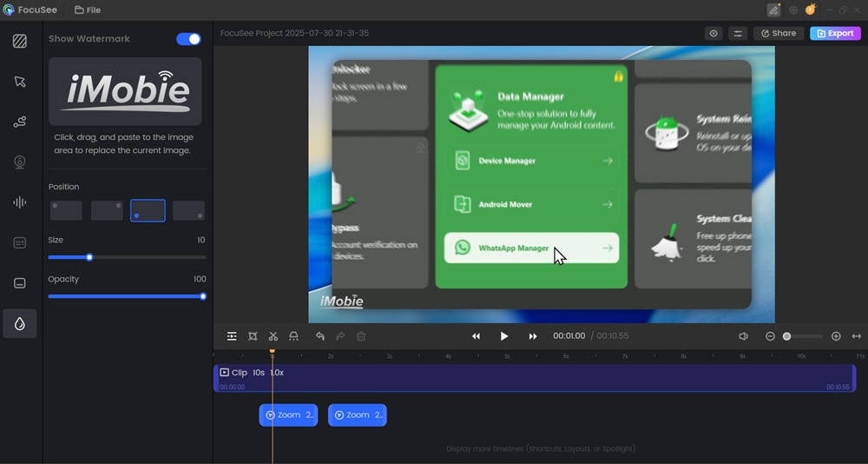Image resolution: width=868 pixels, height=464 pixels.
Task: Click the timeline tracks layout icon
Action: pyautogui.click(x=232, y=336)
